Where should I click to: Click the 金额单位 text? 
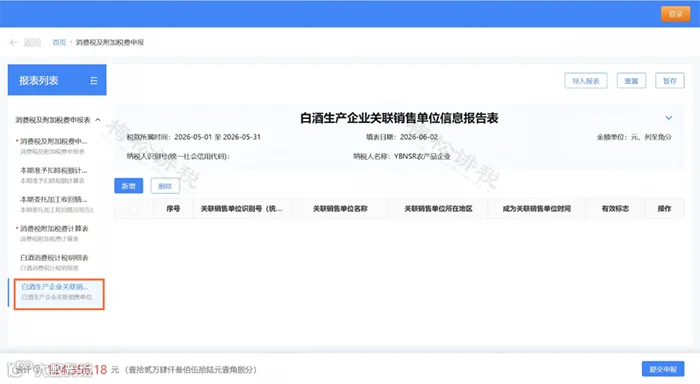(x=634, y=137)
